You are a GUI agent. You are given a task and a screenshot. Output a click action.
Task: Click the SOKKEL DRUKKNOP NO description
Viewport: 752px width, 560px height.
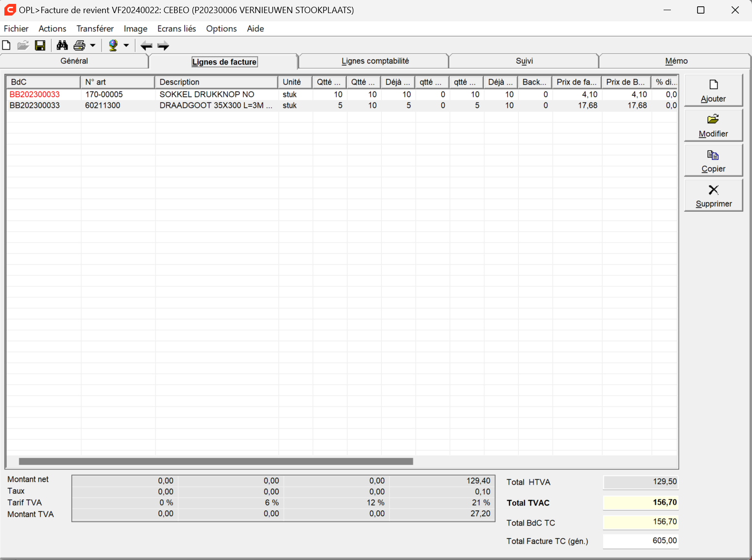207,94
